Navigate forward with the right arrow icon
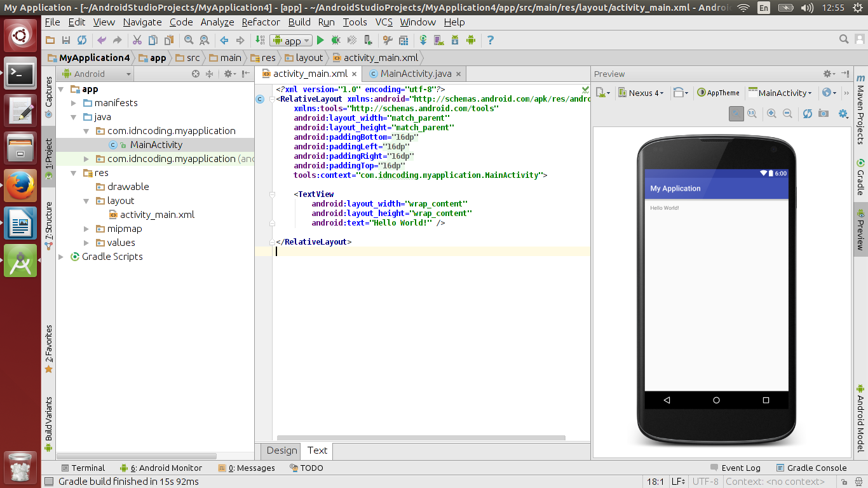The image size is (868, 488). pyautogui.click(x=240, y=40)
